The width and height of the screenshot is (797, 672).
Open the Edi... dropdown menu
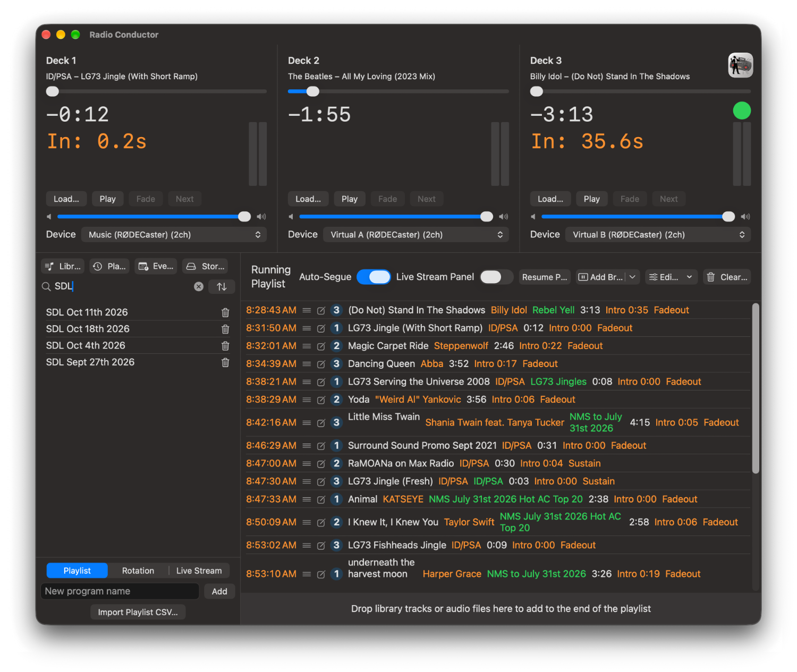[671, 277]
